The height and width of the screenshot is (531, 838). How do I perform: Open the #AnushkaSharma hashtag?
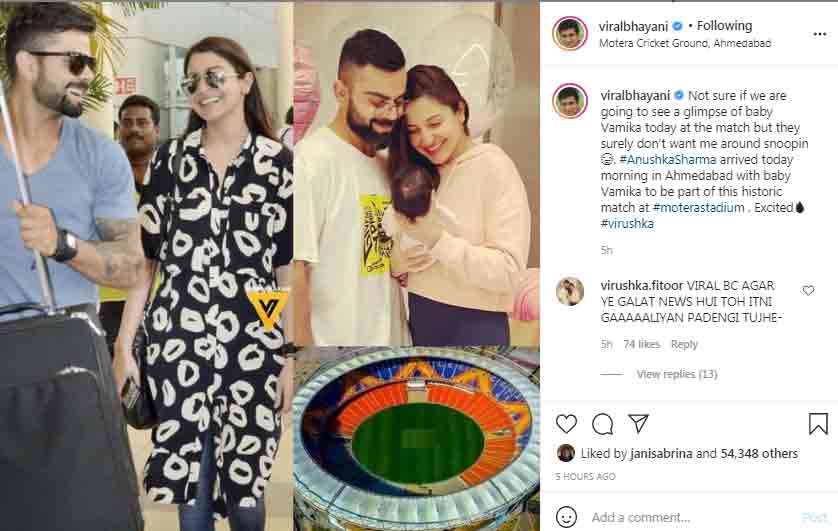click(668, 159)
